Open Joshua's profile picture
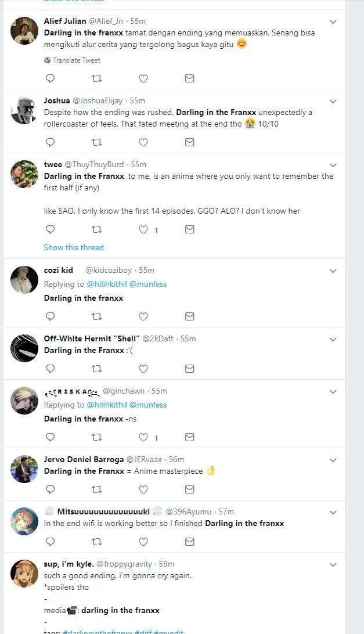This screenshot has height=634, width=364. [x=24, y=110]
